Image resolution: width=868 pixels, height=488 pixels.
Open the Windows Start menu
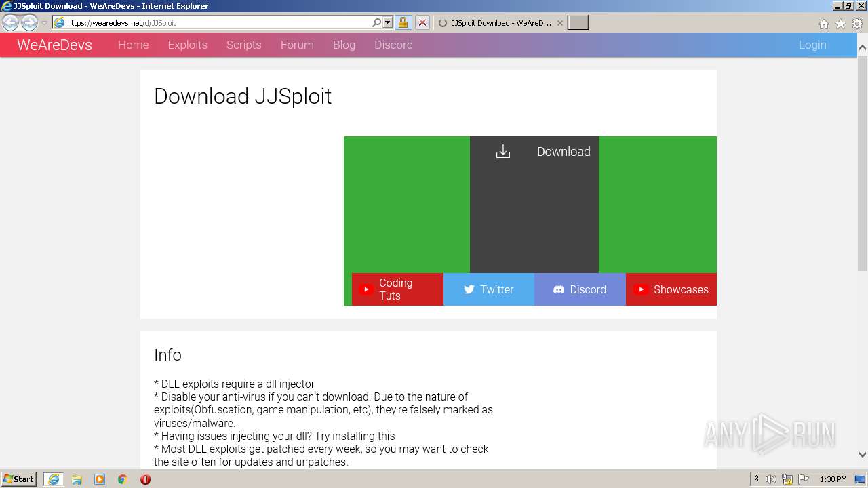pos(19,479)
